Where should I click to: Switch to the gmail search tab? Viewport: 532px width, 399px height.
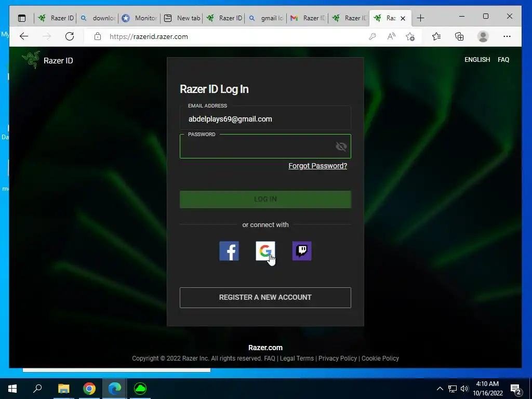[266, 18]
